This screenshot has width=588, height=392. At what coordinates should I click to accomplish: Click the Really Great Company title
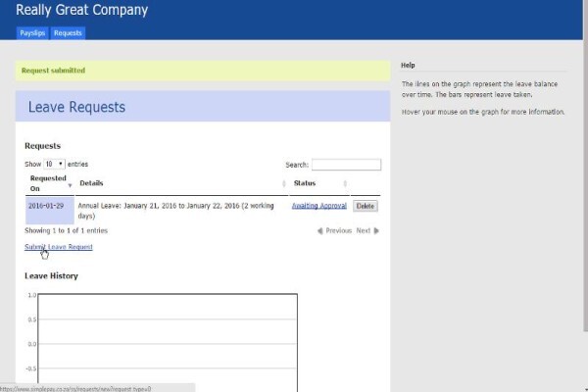click(81, 10)
